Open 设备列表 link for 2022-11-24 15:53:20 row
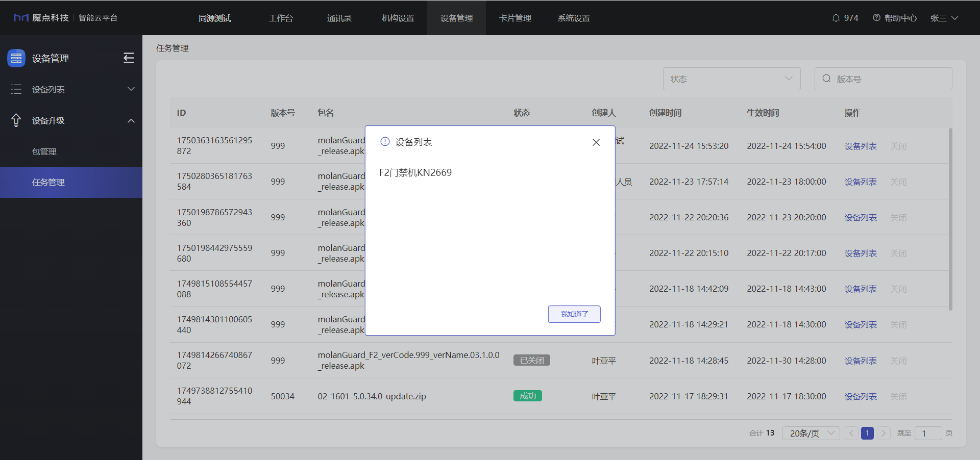The width and height of the screenshot is (980, 460). (861, 146)
